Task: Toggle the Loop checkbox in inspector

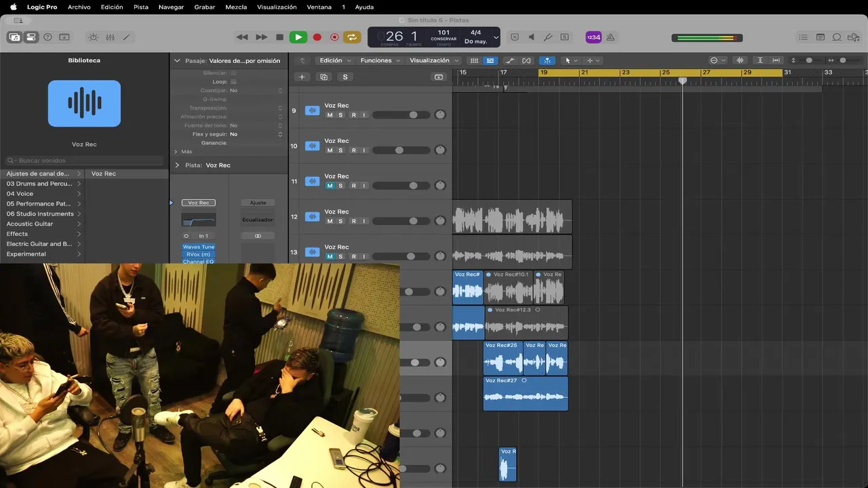Action: [x=233, y=81]
